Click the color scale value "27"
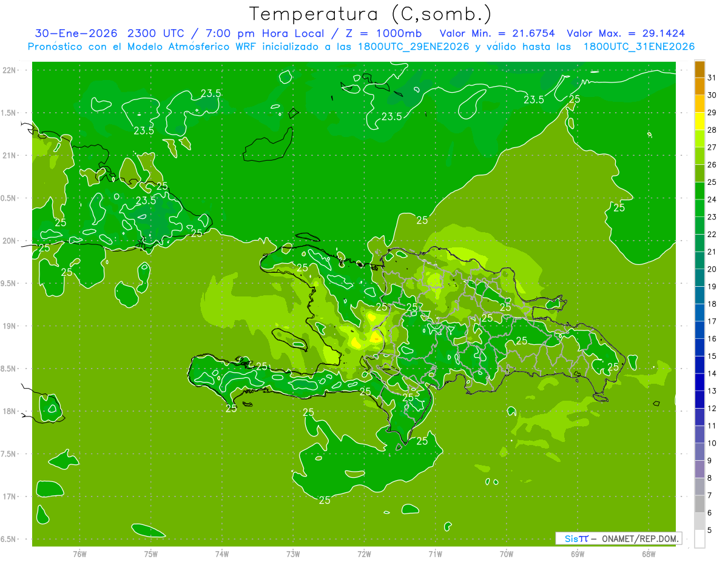The width and height of the screenshot is (728, 562). click(x=712, y=147)
